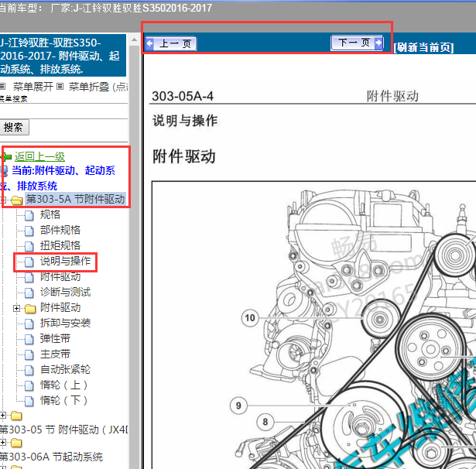Click callout number 10 in engine diagram
This screenshot has width=476, height=469.
[x=250, y=318]
